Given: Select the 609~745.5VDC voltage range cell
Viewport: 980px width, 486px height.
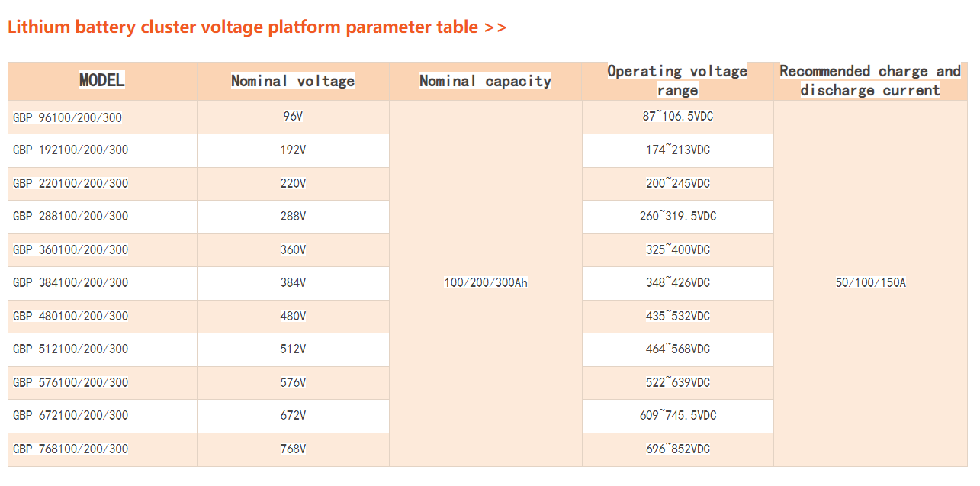Looking at the screenshot, I should coord(678,416).
